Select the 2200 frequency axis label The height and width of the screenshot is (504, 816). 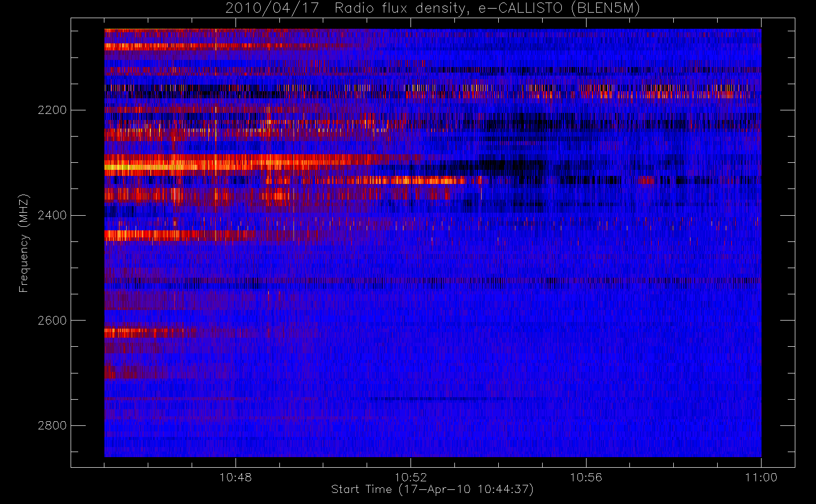pos(52,110)
